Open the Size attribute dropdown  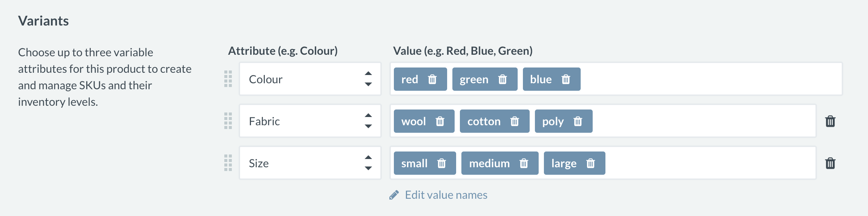click(x=310, y=163)
